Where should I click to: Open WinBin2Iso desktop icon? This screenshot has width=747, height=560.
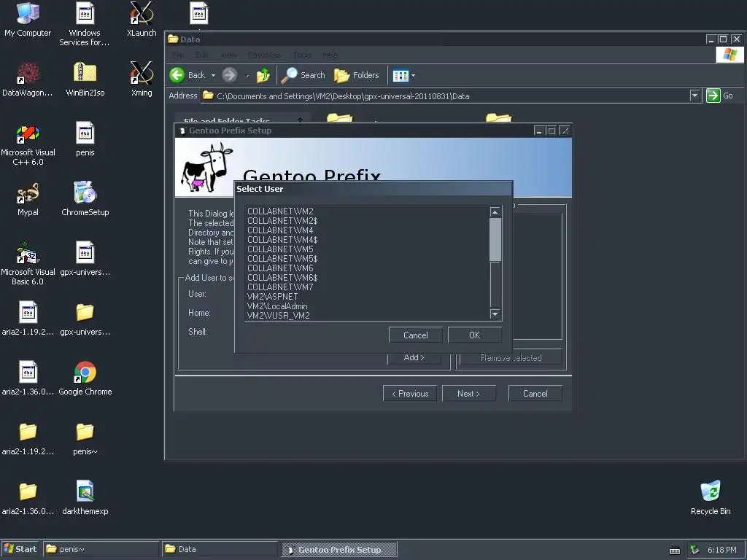coord(85,79)
